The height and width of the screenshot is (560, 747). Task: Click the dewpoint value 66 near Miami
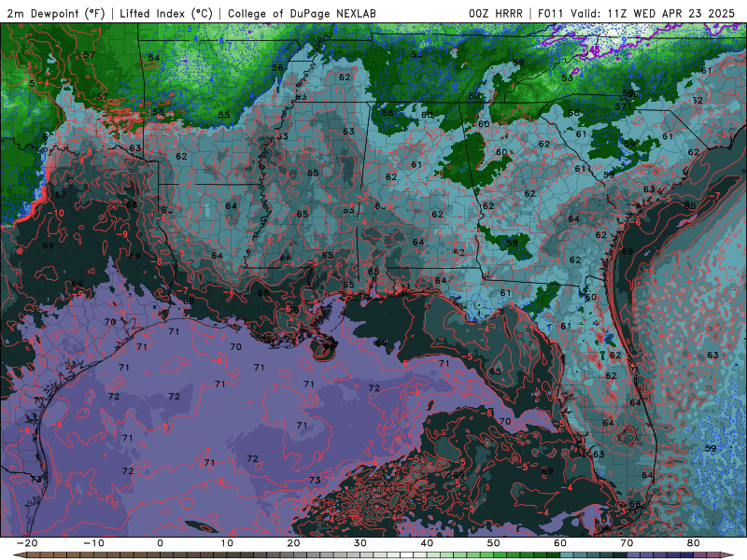pyautogui.click(x=635, y=504)
